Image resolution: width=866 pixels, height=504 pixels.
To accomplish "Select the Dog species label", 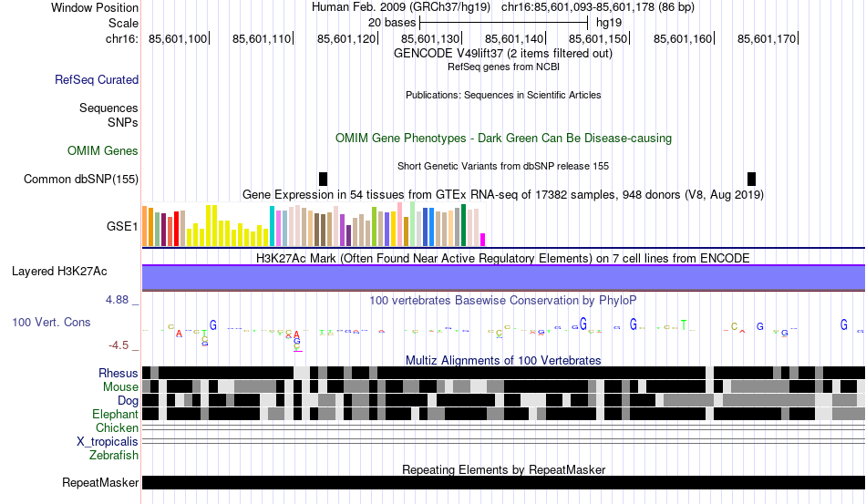I will 128,401.
